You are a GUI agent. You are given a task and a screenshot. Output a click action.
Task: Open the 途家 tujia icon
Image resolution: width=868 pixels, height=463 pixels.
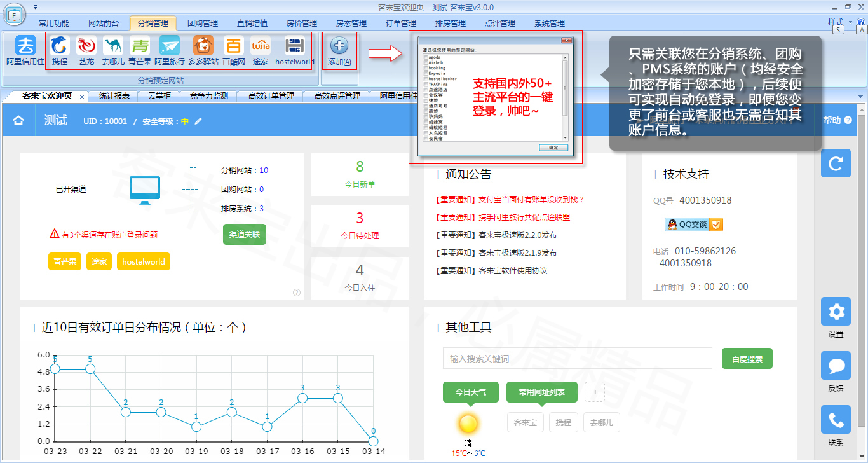261,46
